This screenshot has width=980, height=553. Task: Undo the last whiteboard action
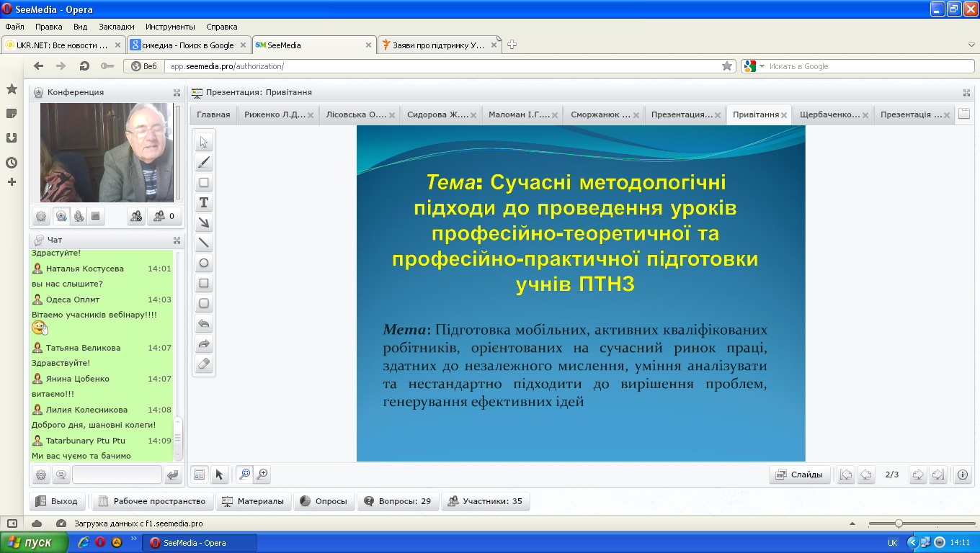[x=204, y=324]
